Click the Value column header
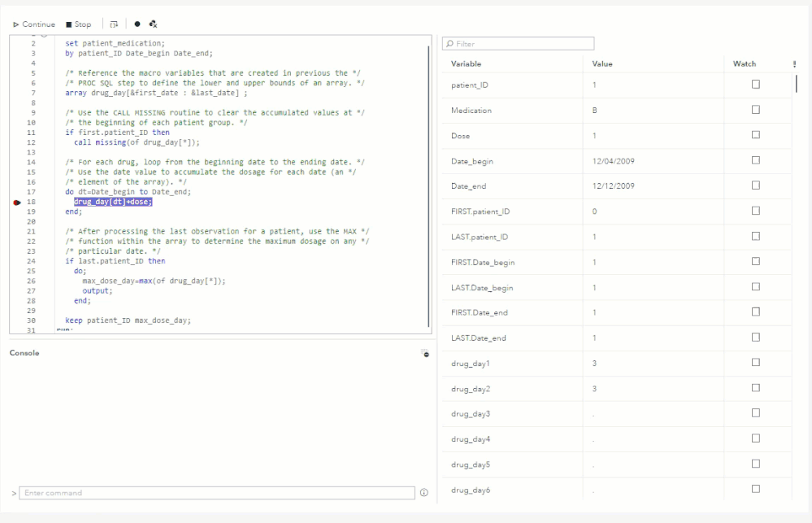 [602, 63]
